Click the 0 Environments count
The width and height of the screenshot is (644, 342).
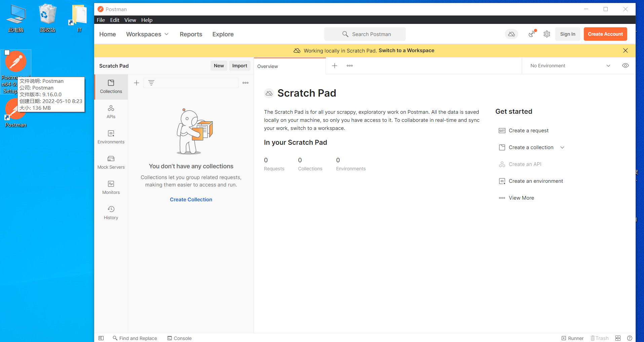pyautogui.click(x=351, y=164)
